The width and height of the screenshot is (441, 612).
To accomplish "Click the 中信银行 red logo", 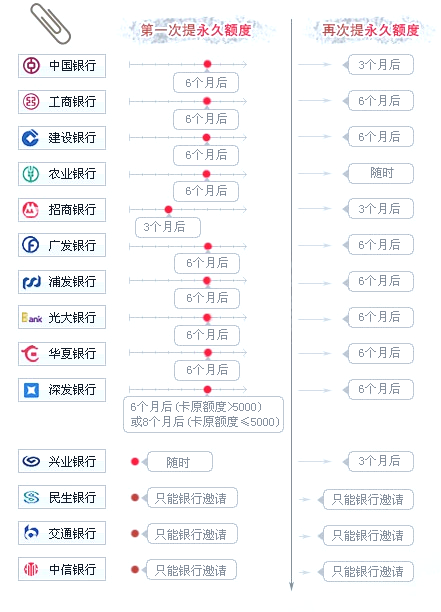I will (31, 569).
